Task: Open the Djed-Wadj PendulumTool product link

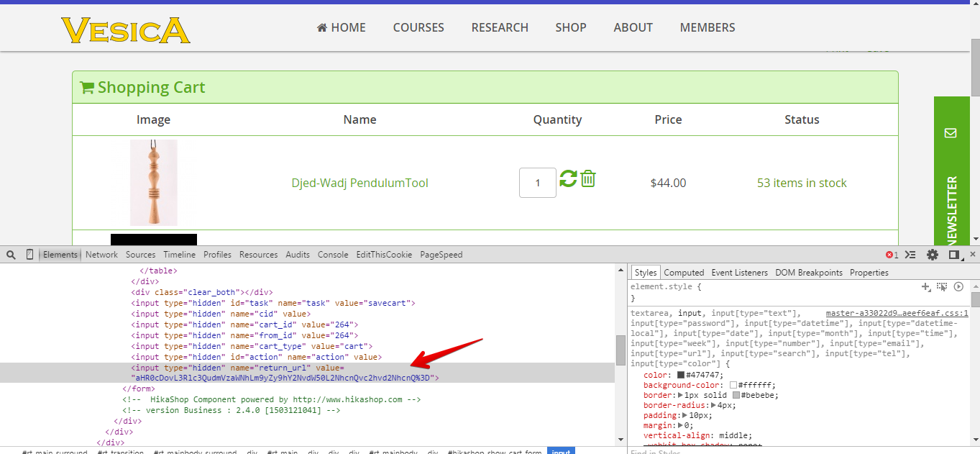Action: tap(360, 183)
